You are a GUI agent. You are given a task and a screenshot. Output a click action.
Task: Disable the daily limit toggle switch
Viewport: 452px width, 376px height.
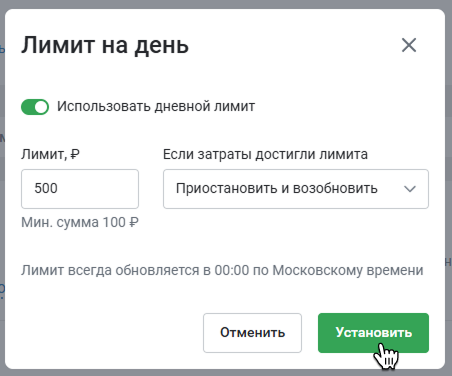pyautogui.click(x=35, y=107)
